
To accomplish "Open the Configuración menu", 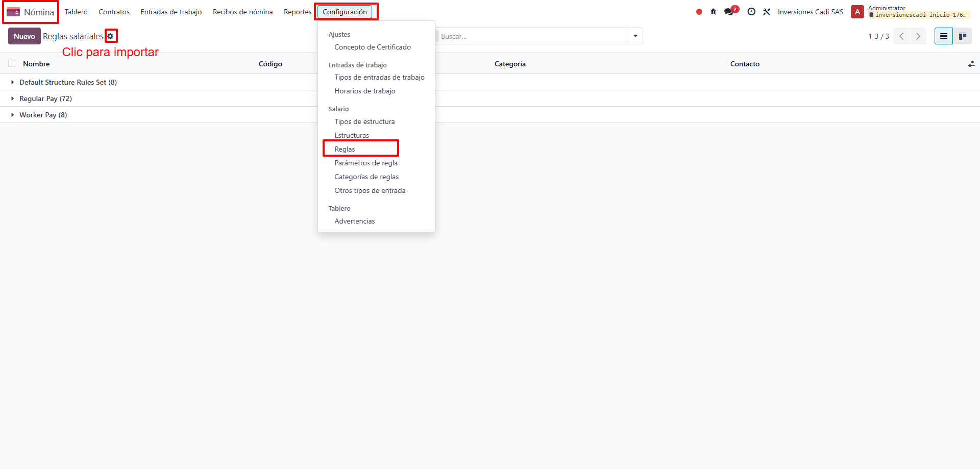I will click(x=345, y=12).
